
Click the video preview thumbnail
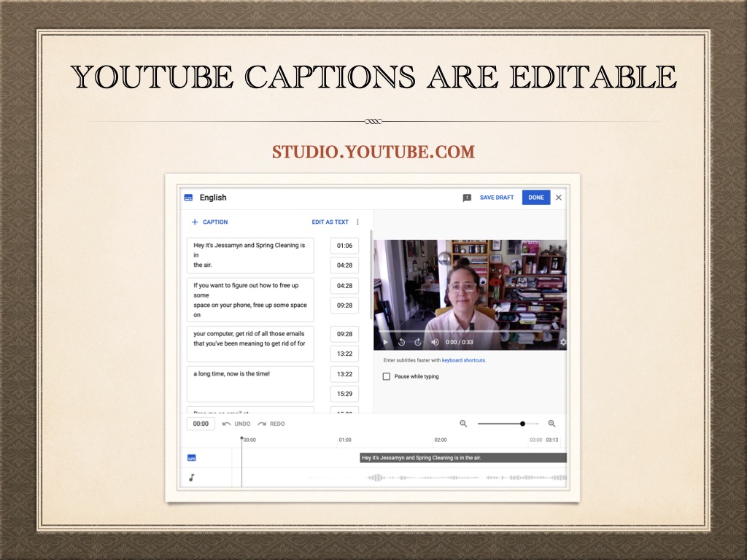(471, 295)
